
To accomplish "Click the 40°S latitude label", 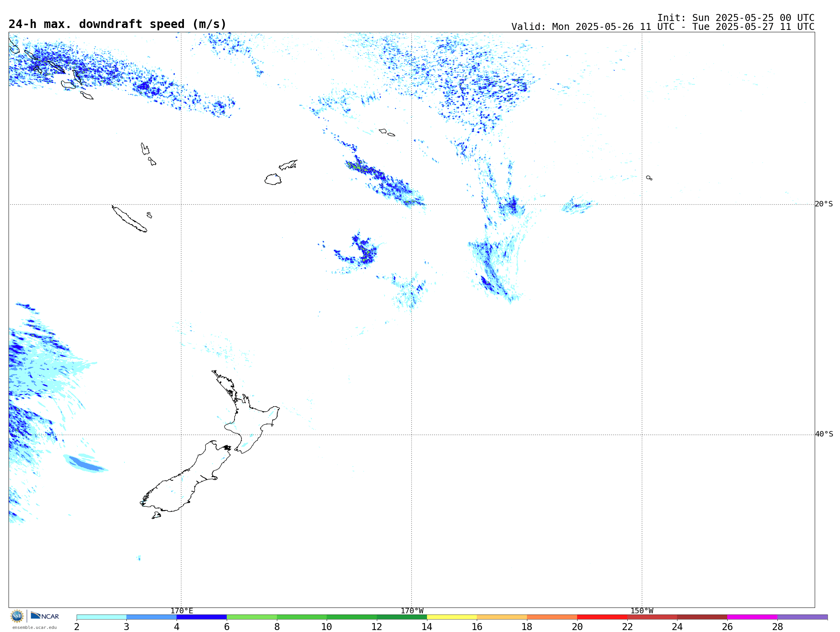I will pyautogui.click(x=824, y=434).
